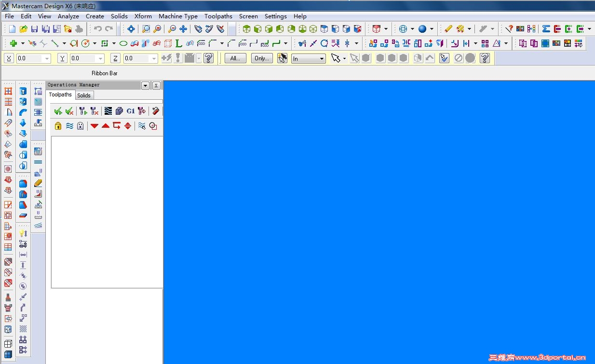Screen dimensions: 595x364
Task: Click the blue shaded sphere icon
Action: click(422, 29)
